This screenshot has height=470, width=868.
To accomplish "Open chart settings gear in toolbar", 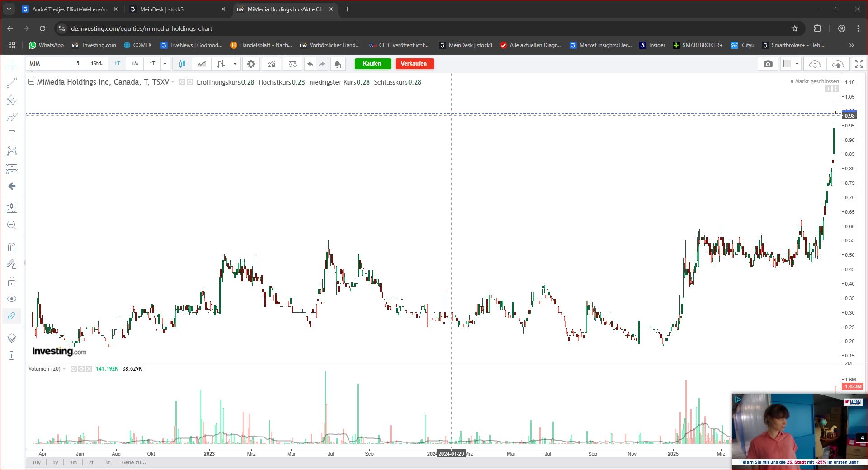I will coord(251,64).
